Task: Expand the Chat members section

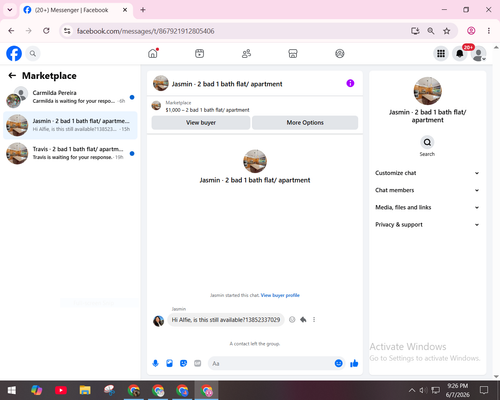Action: point(427,190)
